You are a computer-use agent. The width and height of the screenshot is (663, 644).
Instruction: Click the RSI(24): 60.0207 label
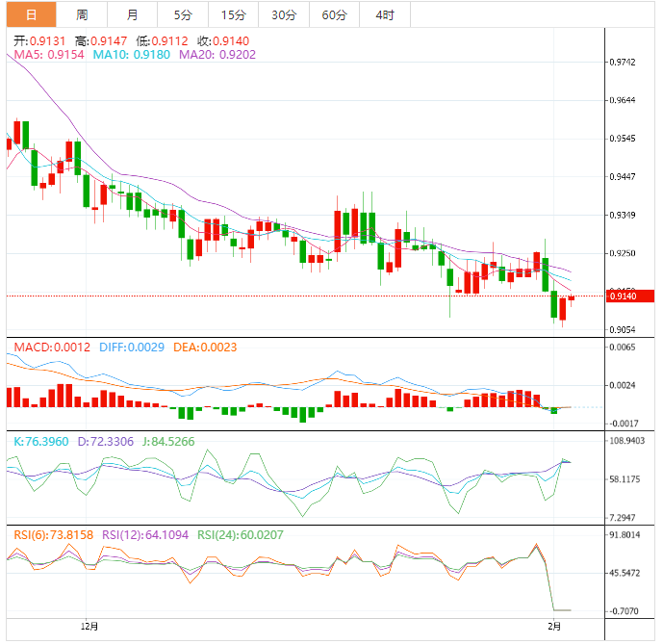pos(241,534)
